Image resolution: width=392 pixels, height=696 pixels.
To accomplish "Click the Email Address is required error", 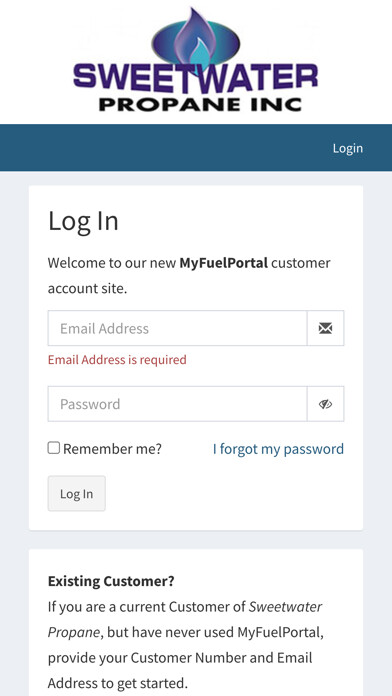I will click(x=117, y=360).
